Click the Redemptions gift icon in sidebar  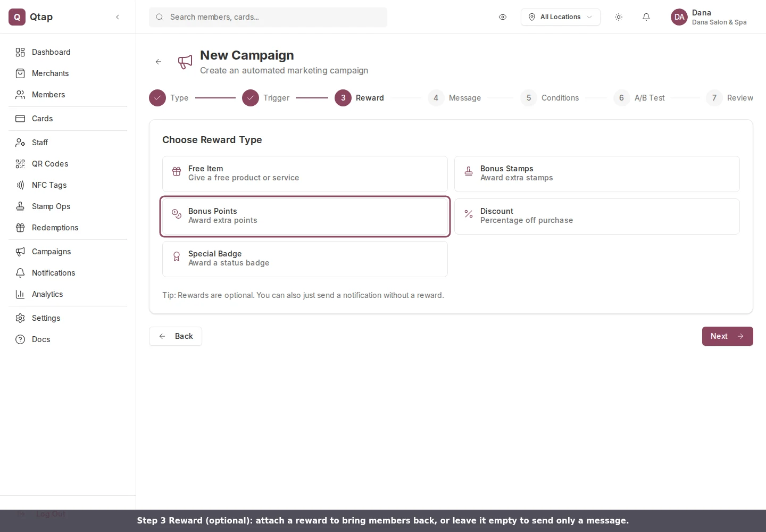pyautogui.click(x=20, y=228)
